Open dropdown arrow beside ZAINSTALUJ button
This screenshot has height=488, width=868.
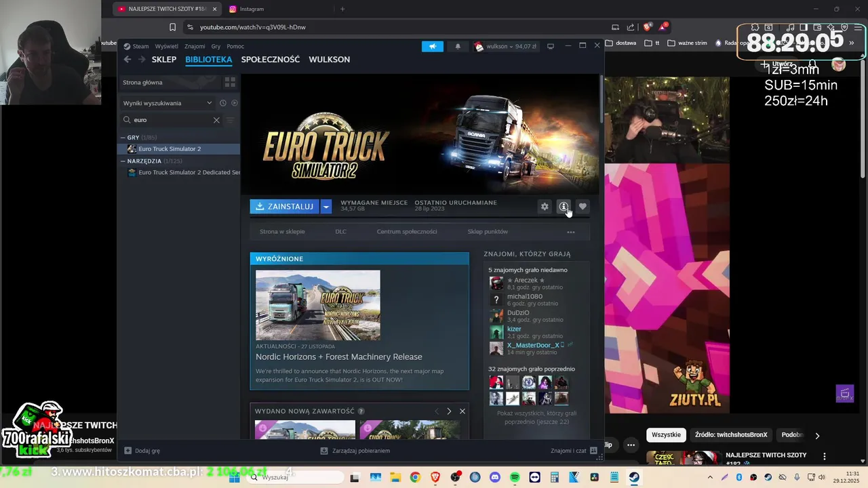tap(326, 207)
